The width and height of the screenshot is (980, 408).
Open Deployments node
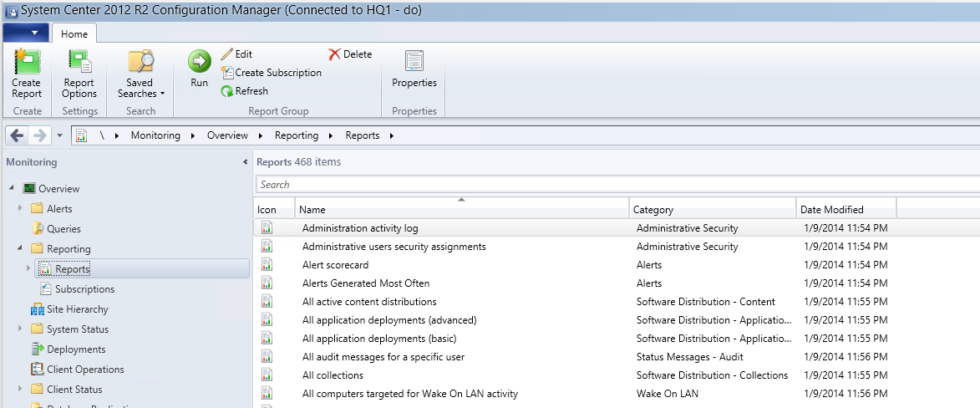point(76,349)
